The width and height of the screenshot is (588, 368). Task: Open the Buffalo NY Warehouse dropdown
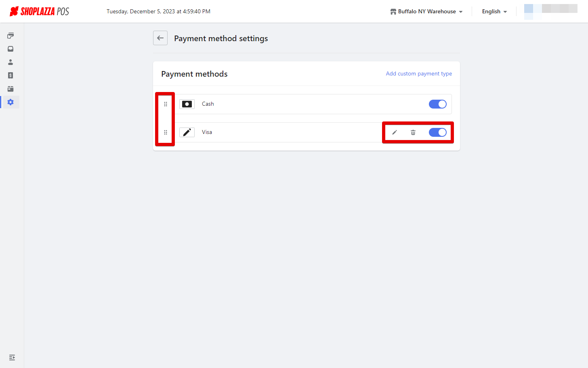[x=426, y=11]
